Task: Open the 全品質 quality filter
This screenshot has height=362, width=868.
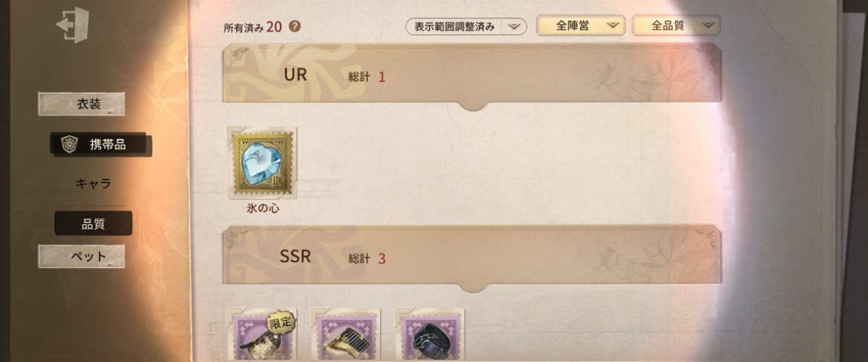Action: [676, 25]
